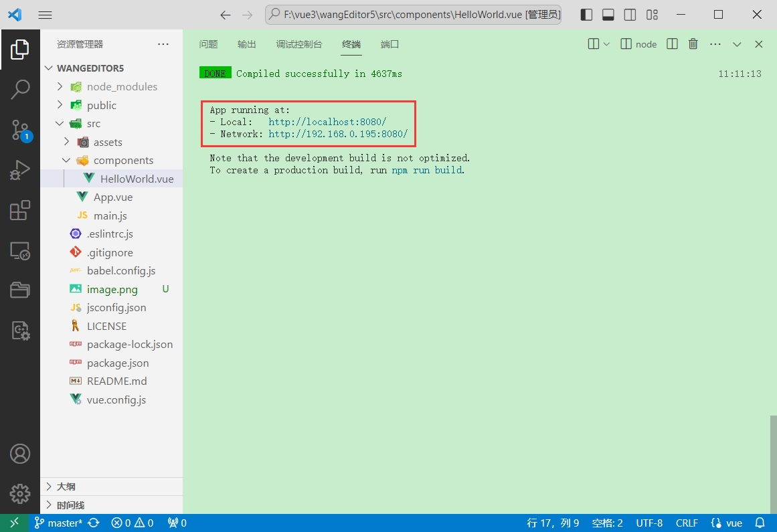Open the Run and Debug view

pyautogui.click(x=21, y=169)
